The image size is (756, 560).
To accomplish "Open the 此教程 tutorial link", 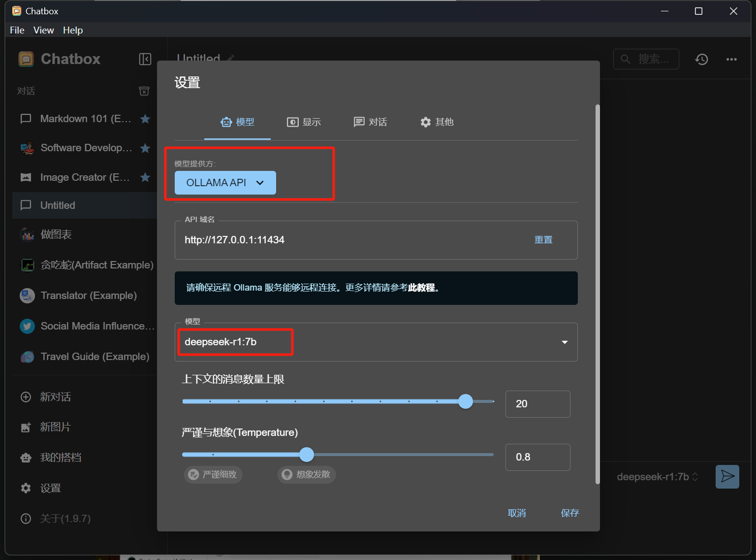I will 421,288.
